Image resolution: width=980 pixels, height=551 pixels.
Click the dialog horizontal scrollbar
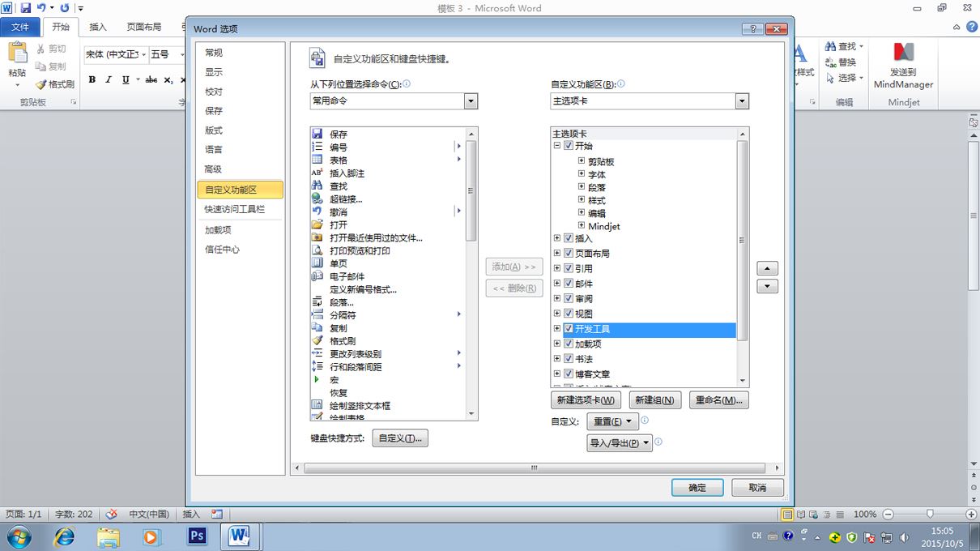(x=535, y=468)
